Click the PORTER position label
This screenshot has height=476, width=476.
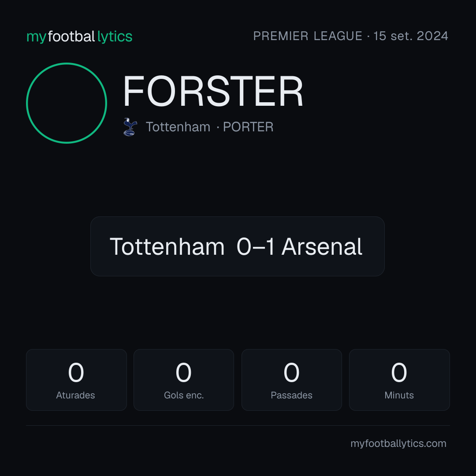pos(248,127)
